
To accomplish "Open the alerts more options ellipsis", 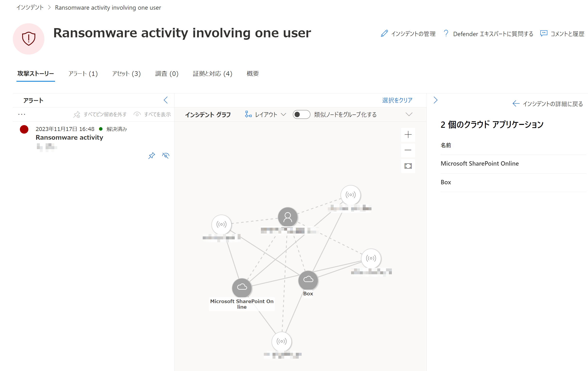I will click(x=22, y=114).
